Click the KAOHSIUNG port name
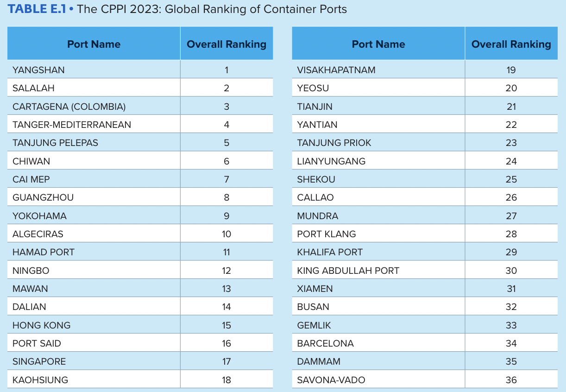Screen dimensions: 566x392 pos(40,380)
